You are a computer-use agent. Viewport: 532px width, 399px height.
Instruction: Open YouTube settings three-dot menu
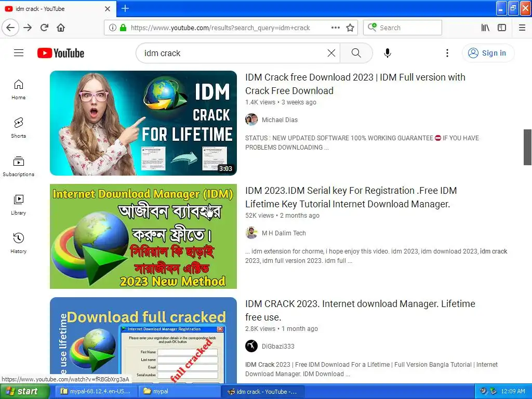447,53
